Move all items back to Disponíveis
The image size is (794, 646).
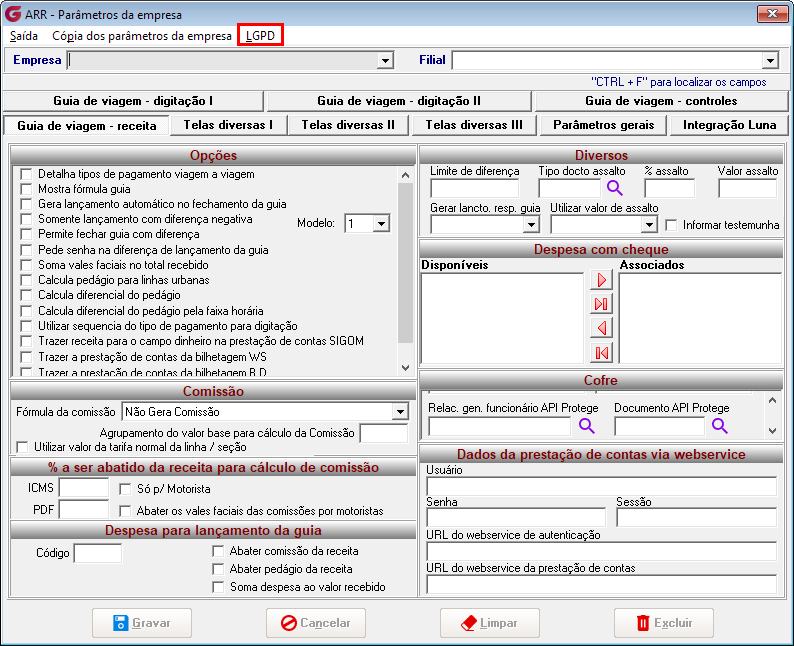[602, 352]
